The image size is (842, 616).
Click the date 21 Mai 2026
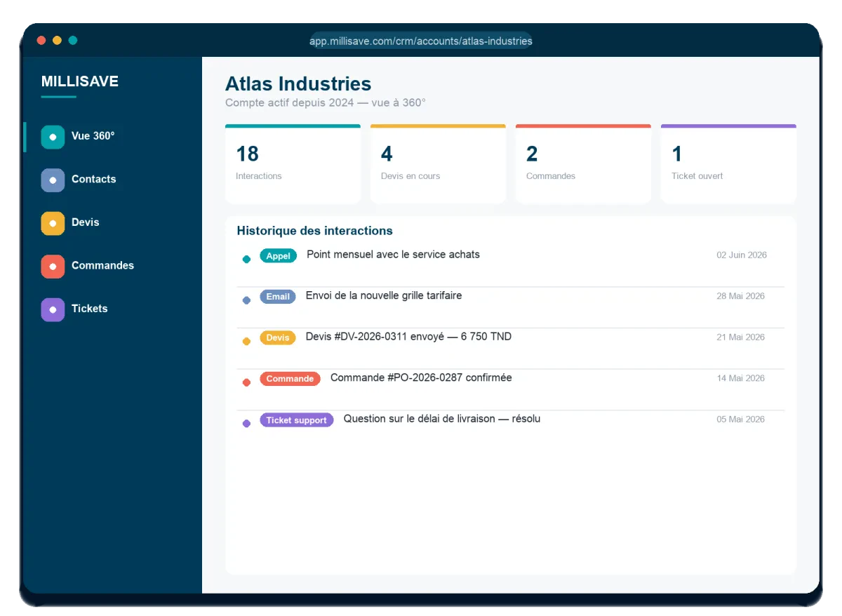(741, 337)
